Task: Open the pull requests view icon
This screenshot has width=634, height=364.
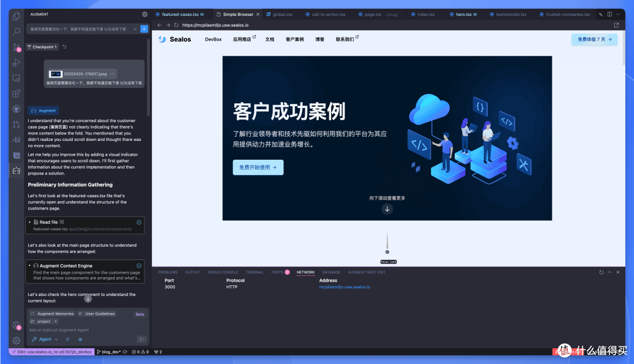Action: (16, 124)
